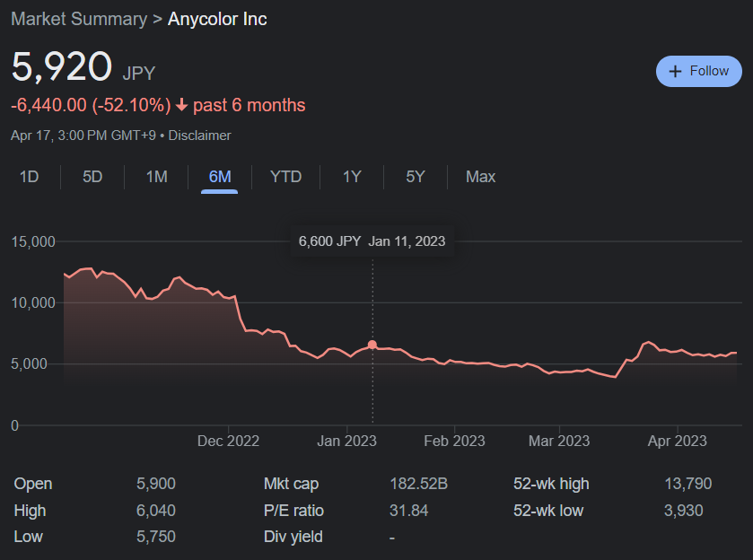The width and height of the screenshot is (753, 560).
Task: Click the plus icon in Follow button
Action: [676, 72]
